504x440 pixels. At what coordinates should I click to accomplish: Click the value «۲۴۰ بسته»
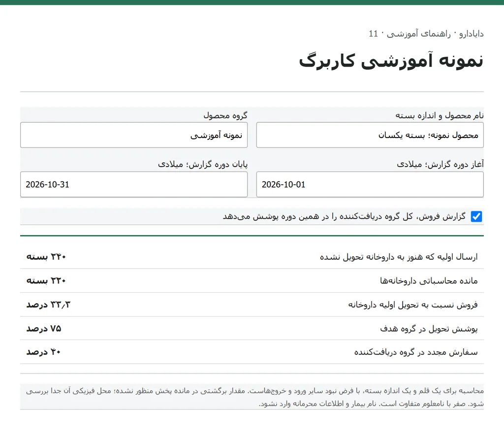click(x=46, y=257)
